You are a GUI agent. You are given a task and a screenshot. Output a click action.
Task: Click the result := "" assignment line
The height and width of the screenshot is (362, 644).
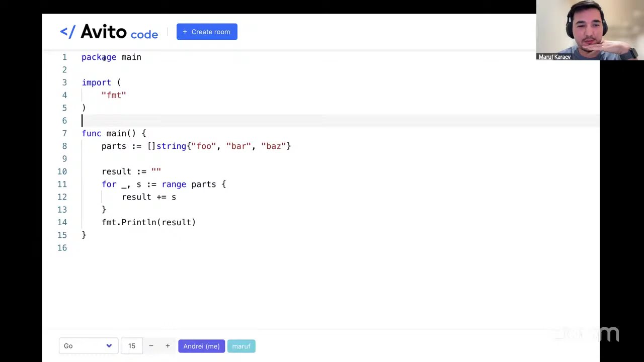click(x=131, y=171)
